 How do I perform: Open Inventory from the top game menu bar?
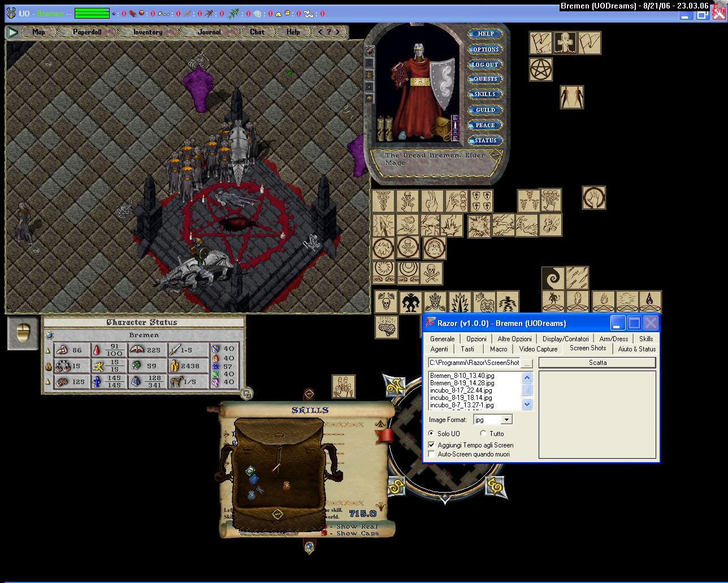click(x=148, y=32)
